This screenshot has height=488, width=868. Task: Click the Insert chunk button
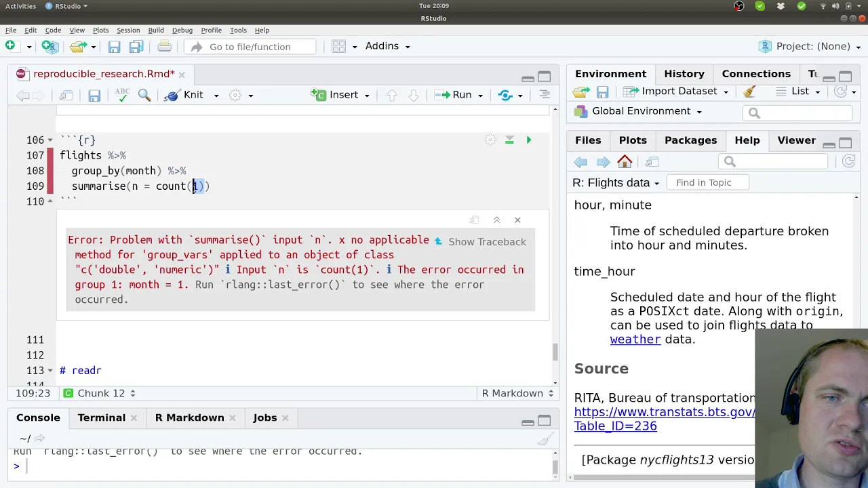coord(336,95)
